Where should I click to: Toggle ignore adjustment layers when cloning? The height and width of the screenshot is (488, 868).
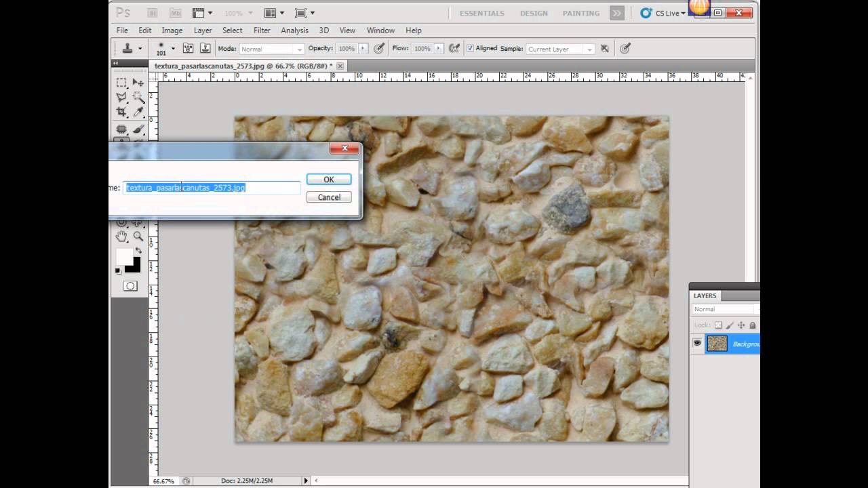(605, 48)
